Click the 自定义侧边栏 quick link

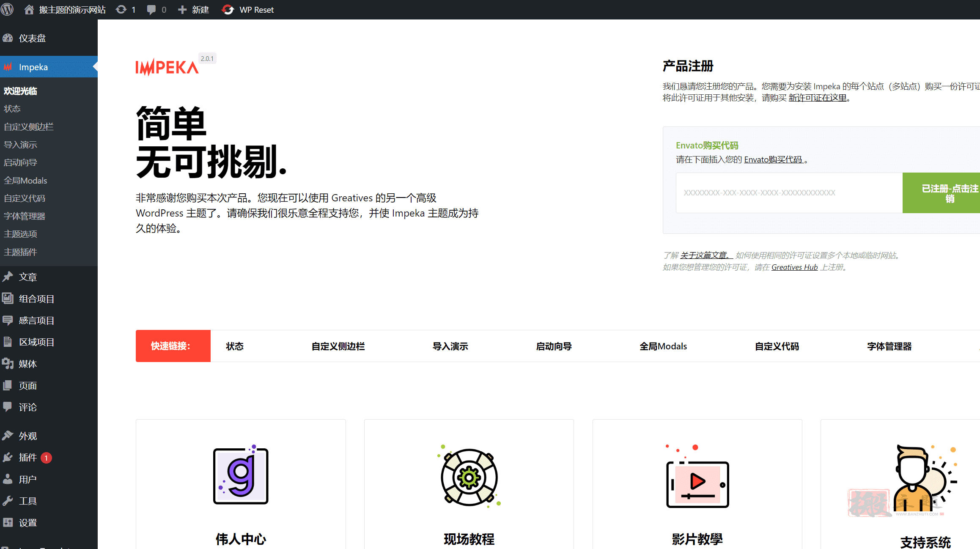[338, 346]
